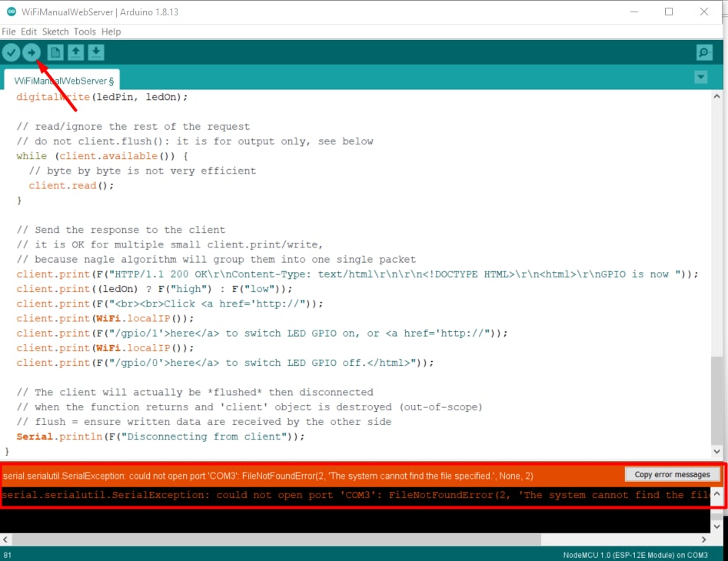The height and width of the screenshot is (561, 728).
Task: Click the 'digitalWrite(ledPin, ledOn);' line
Action: click(101, 97)
